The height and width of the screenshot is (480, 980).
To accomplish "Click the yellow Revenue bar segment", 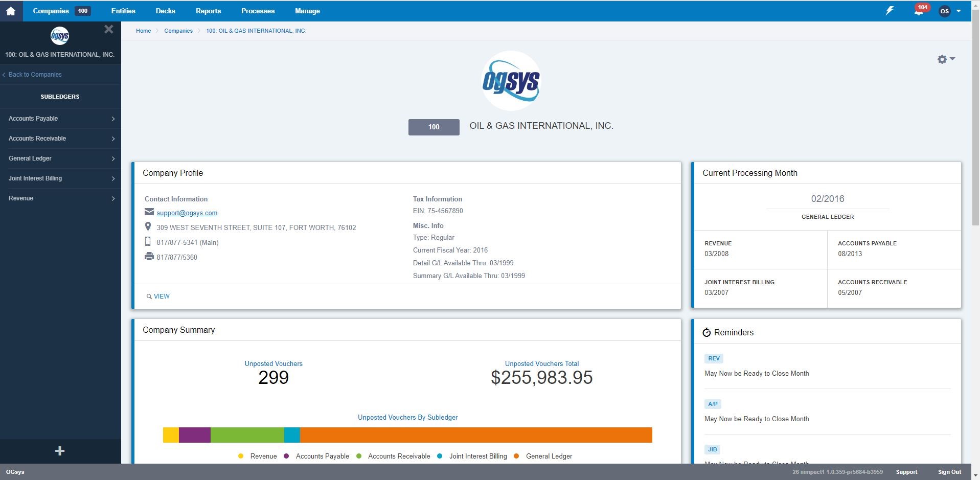I will (x=171, y=435).
